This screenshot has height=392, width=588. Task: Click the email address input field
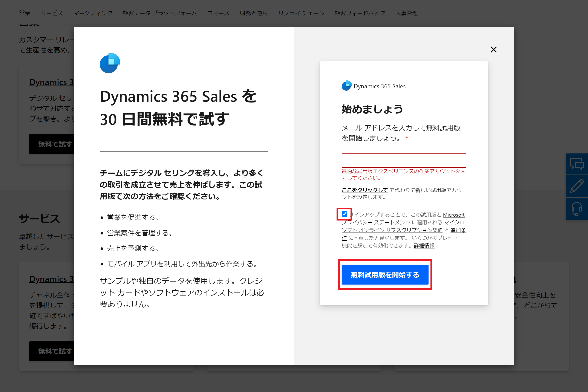point(404,160)
